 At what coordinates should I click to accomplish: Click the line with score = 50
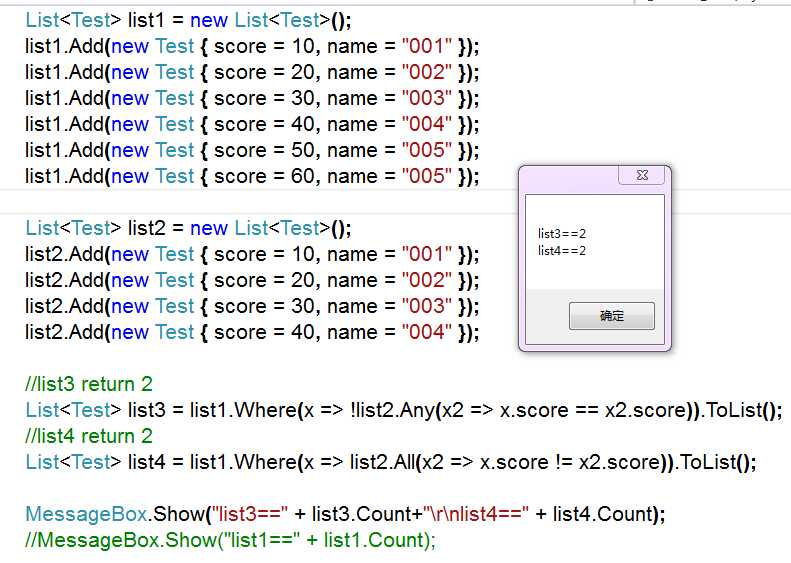252,150
